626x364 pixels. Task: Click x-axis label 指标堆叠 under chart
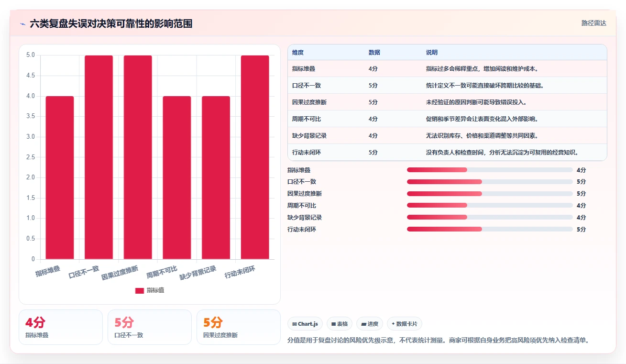click(x=48, y=271)
